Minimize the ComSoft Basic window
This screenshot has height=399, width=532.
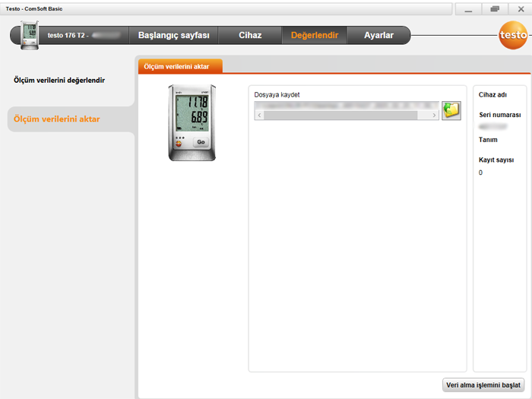[468, 8]
